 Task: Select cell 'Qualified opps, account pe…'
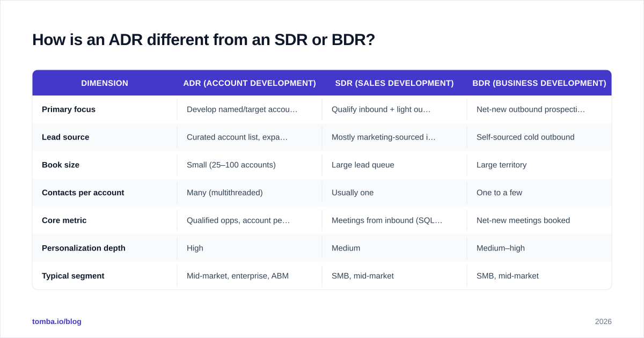(250, 221)
